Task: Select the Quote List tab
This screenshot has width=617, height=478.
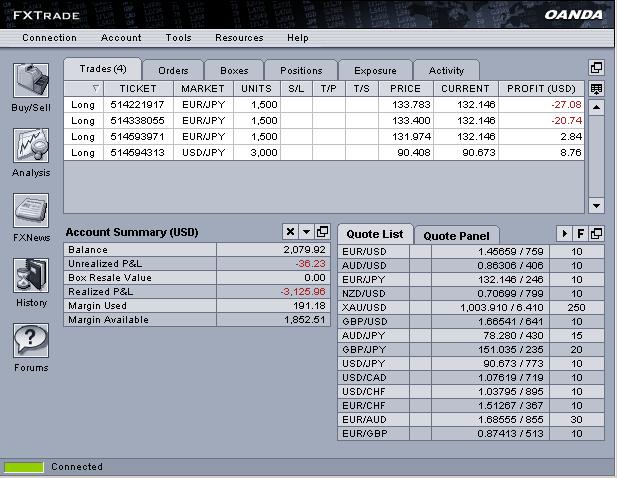Action: (x=375, y=234)
